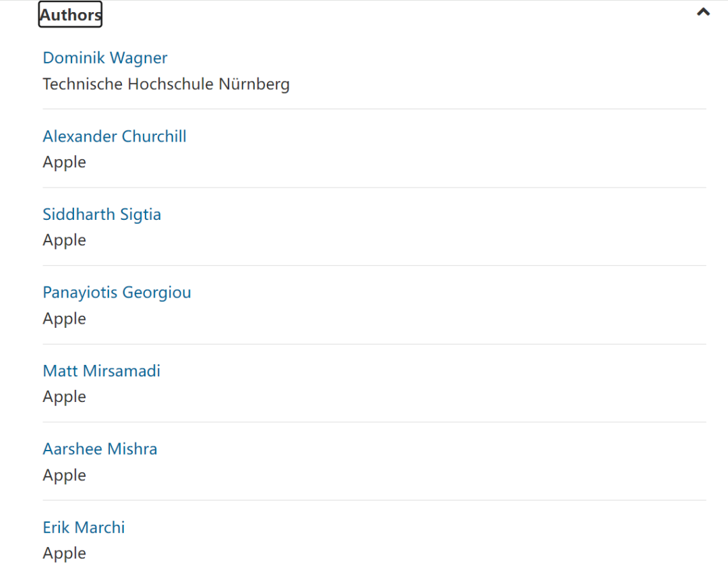Open Dominik Wagner's author page
This screenshot has width=728, height=572.
tap(105, 58)
